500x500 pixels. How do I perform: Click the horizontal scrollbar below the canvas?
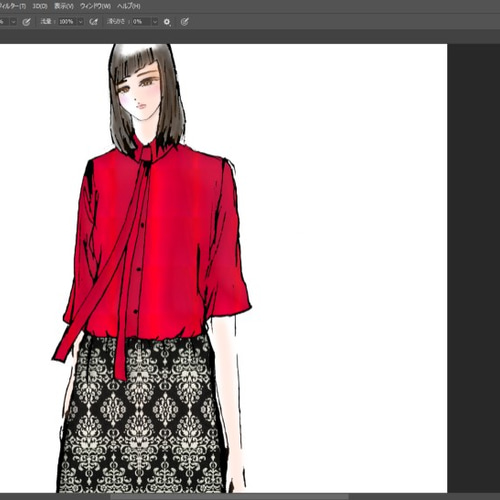[x=230, y=497]
